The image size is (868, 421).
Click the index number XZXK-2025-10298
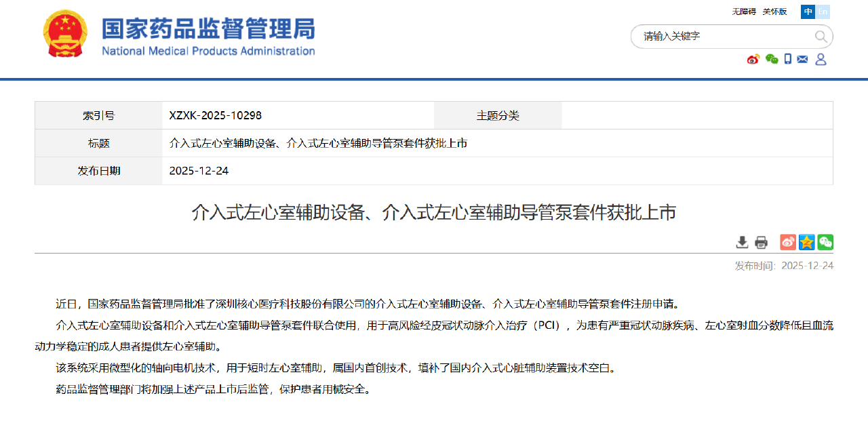coord(216,115)
